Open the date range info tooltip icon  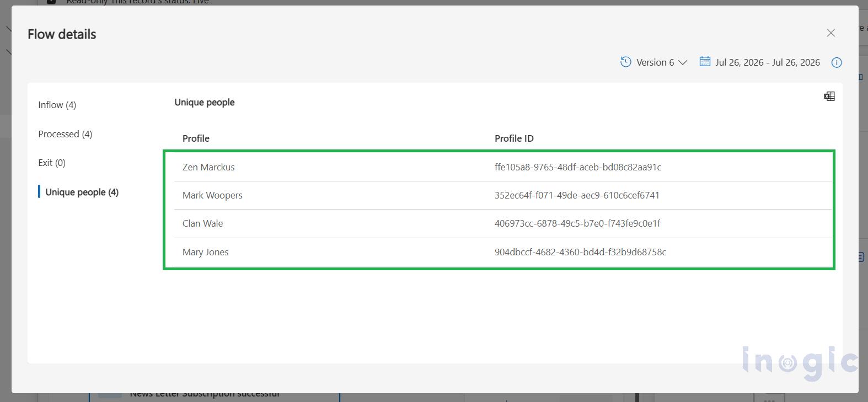(837, 62)
